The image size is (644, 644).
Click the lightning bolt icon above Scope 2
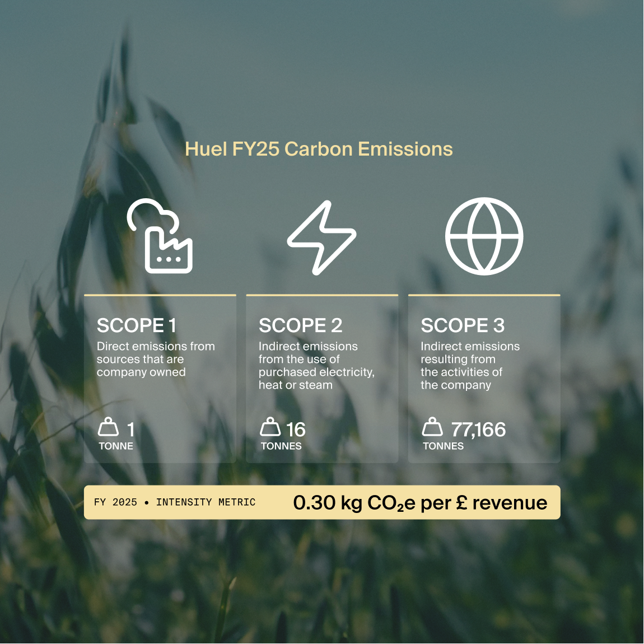[321, 237]
